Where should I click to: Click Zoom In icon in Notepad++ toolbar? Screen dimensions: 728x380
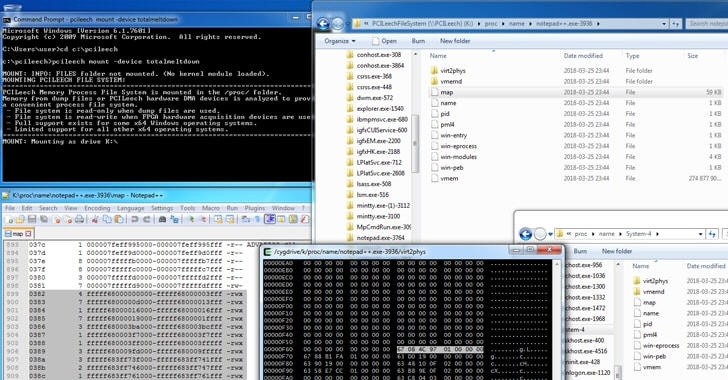[x=191, y=219]
